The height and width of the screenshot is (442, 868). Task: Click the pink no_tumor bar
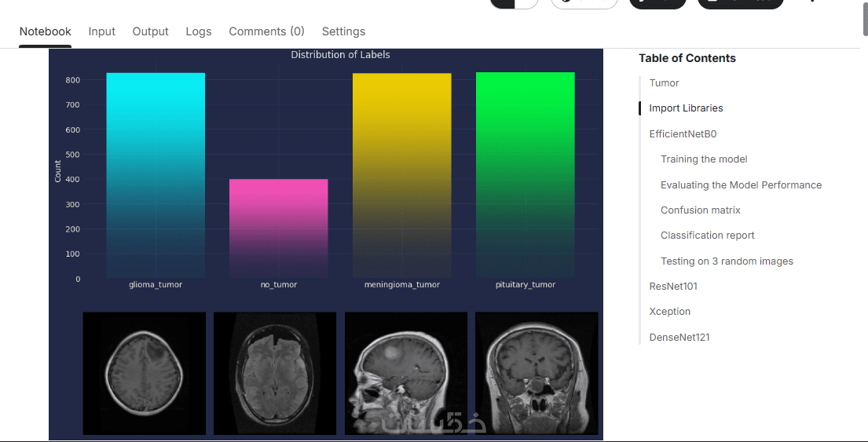[x=278, y=228]
